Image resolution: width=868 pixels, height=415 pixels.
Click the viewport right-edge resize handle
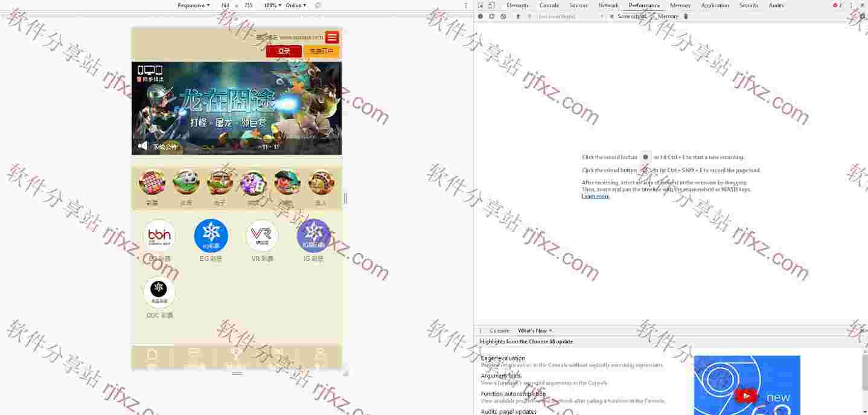[x=345, y=198]
